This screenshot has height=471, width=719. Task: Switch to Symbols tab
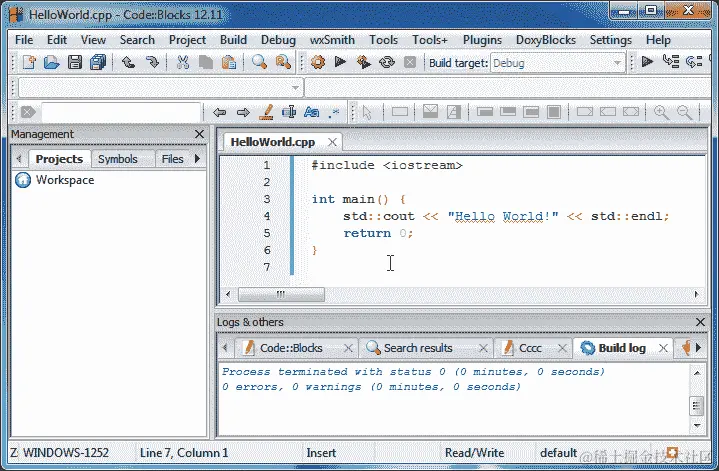point(118,159)
